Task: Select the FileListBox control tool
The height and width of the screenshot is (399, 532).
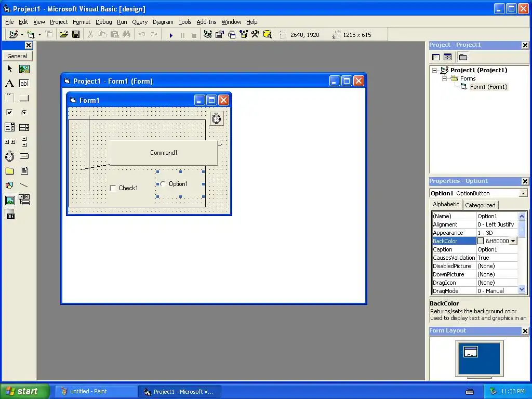Action: [24, 170]
